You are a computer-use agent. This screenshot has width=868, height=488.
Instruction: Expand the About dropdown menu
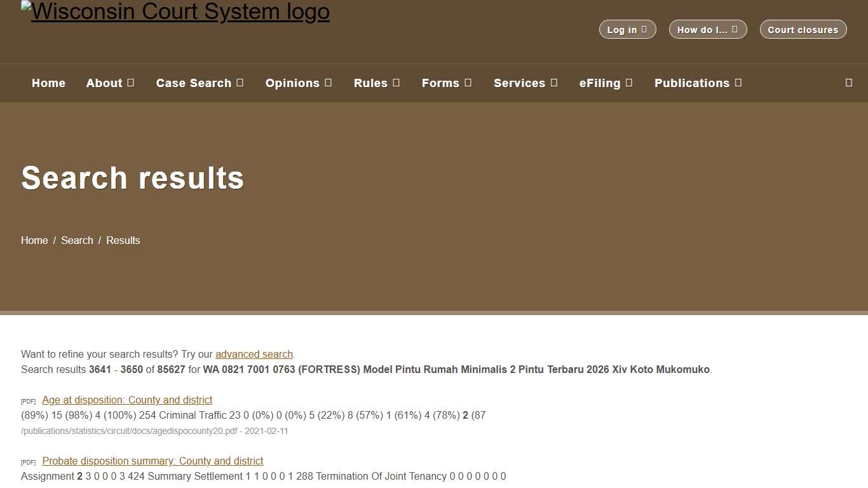[110, 83]
